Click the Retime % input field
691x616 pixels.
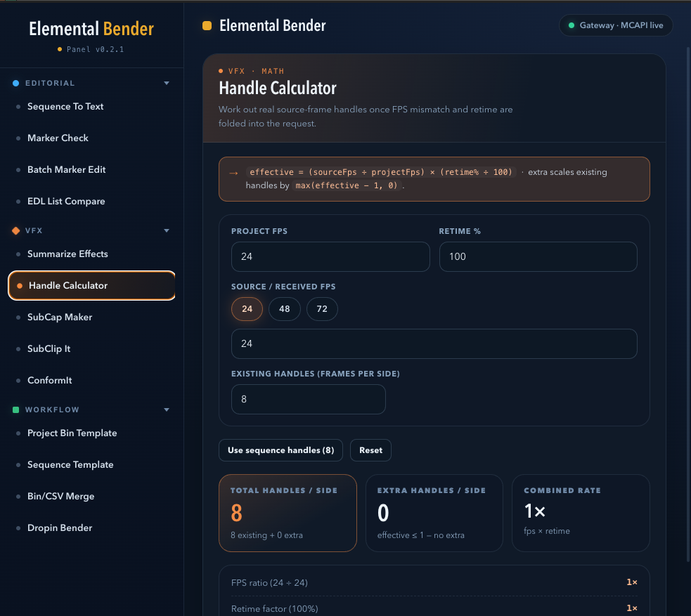[x=538, y=256]
